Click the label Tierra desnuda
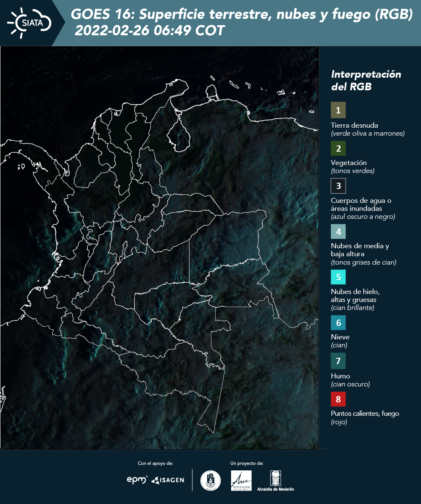 (x=355, y=125)
